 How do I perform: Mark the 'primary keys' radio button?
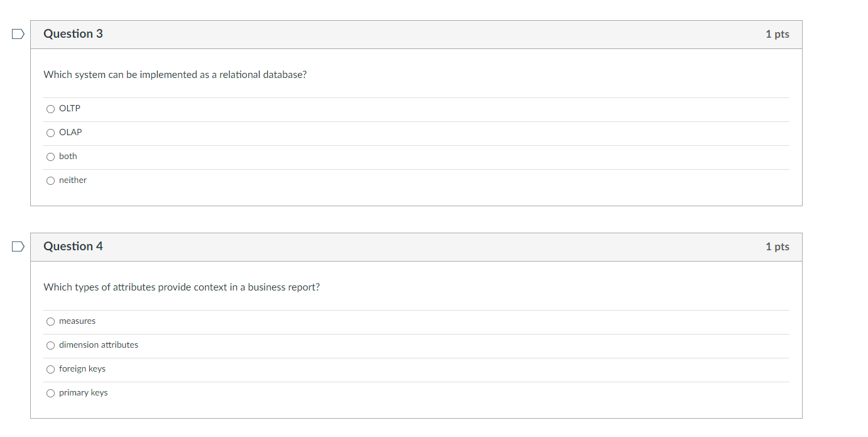(x=51, y=393)
